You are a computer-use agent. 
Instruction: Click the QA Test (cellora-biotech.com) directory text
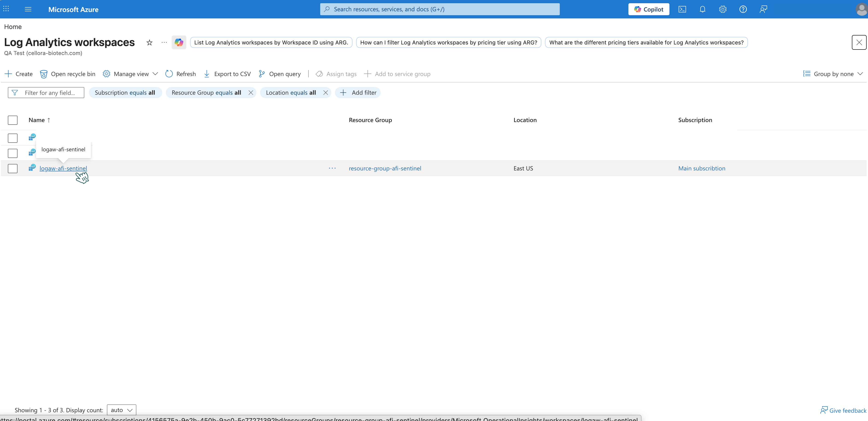click(43, 53)
